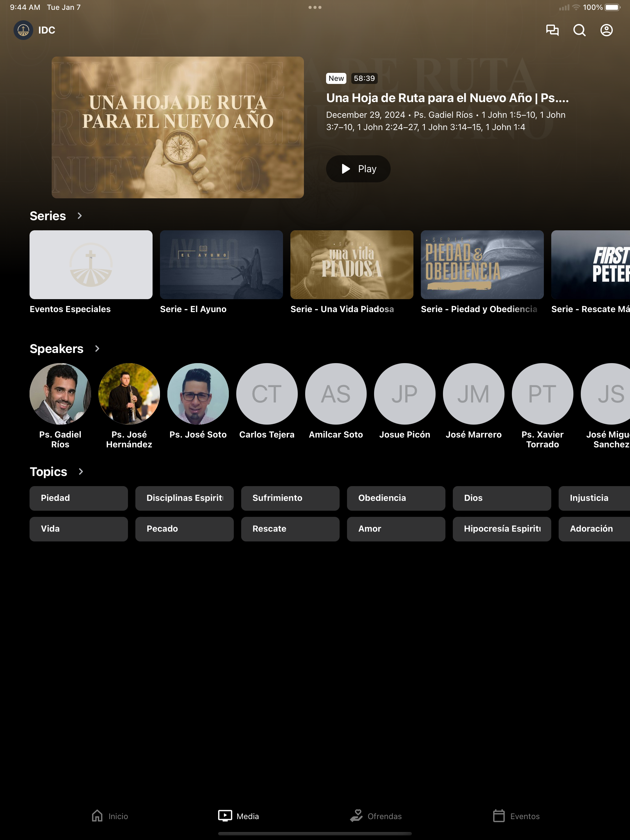Open the sermon title Una Hoja de Ruta

pos(448,98)
